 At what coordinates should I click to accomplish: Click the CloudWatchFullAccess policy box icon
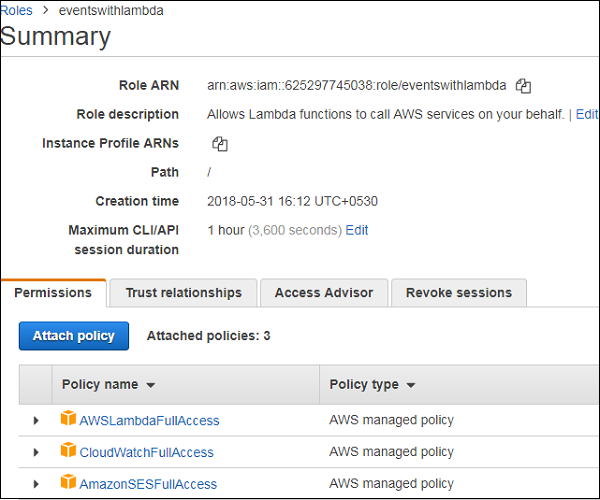[68, 452]
